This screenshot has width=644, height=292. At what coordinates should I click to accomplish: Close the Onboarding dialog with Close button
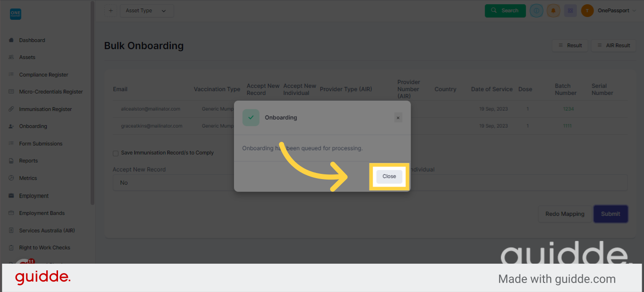[389, 176]
